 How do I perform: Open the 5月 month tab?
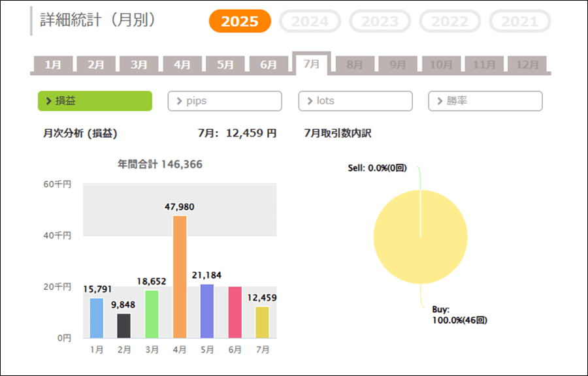coord(225,65)
